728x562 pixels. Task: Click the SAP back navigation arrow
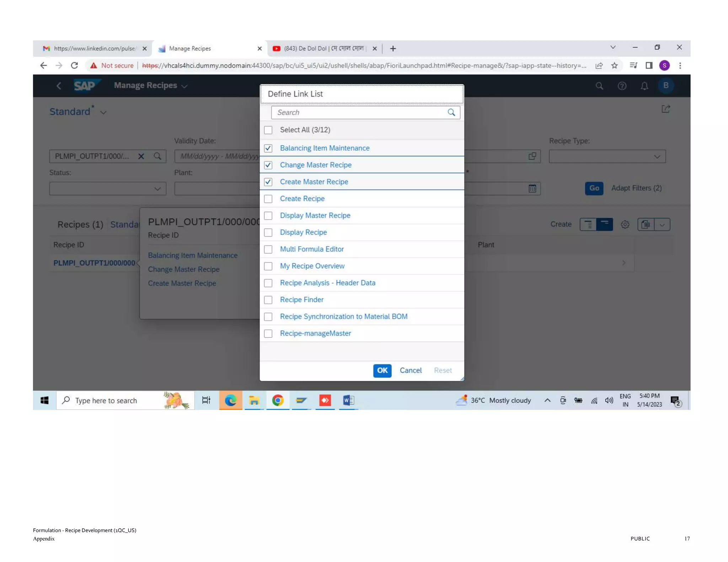(59, 86)
